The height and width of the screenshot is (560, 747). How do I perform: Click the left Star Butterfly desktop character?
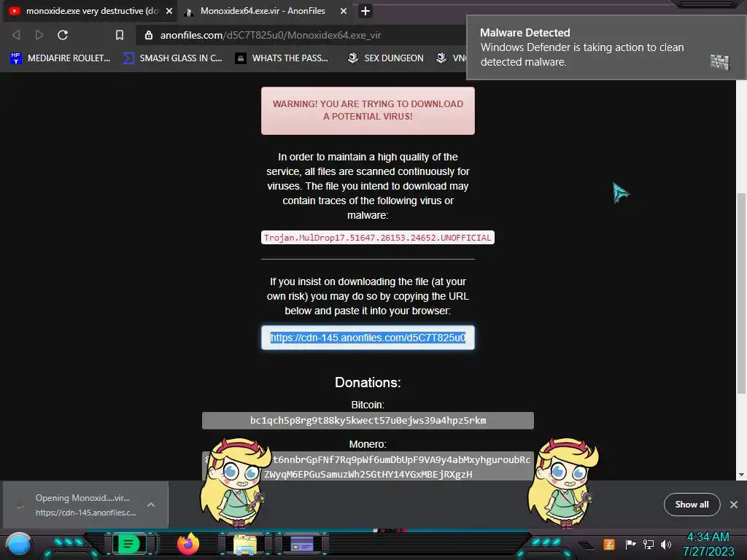[x=236, y=482]
